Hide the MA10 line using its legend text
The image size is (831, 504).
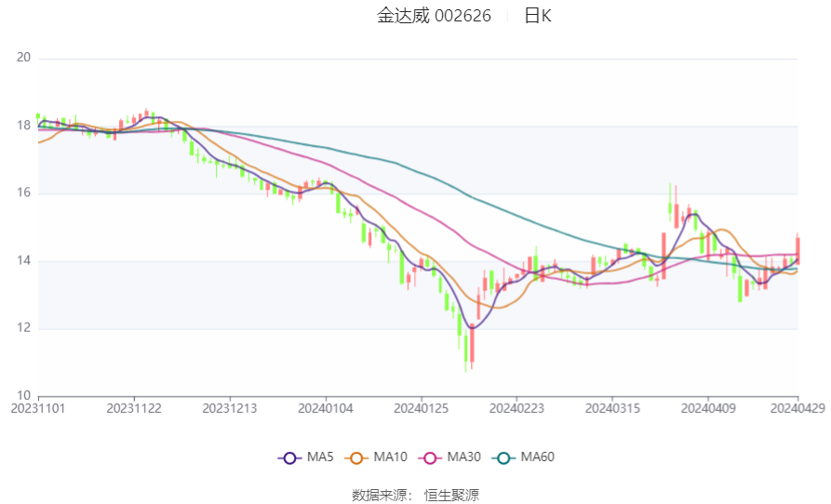pos(389,458)
